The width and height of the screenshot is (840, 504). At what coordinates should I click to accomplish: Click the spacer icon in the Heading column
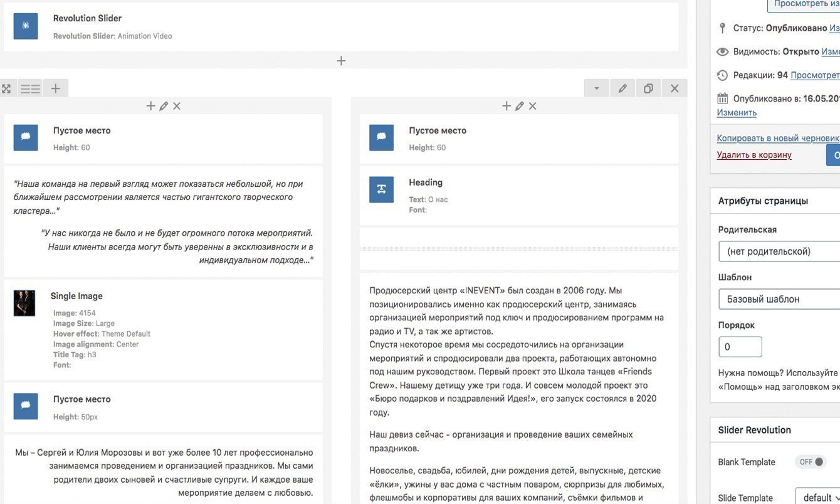(x=381, y=137)
